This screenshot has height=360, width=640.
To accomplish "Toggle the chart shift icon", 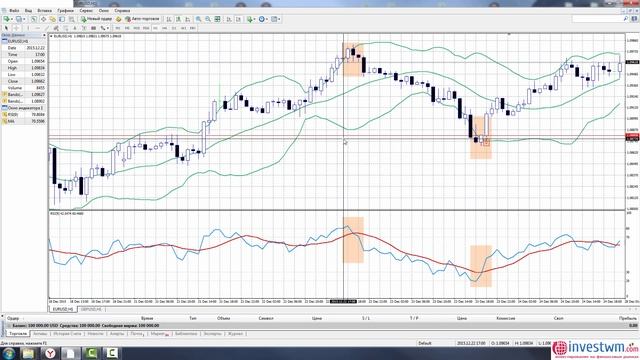I will pos(239,19).
